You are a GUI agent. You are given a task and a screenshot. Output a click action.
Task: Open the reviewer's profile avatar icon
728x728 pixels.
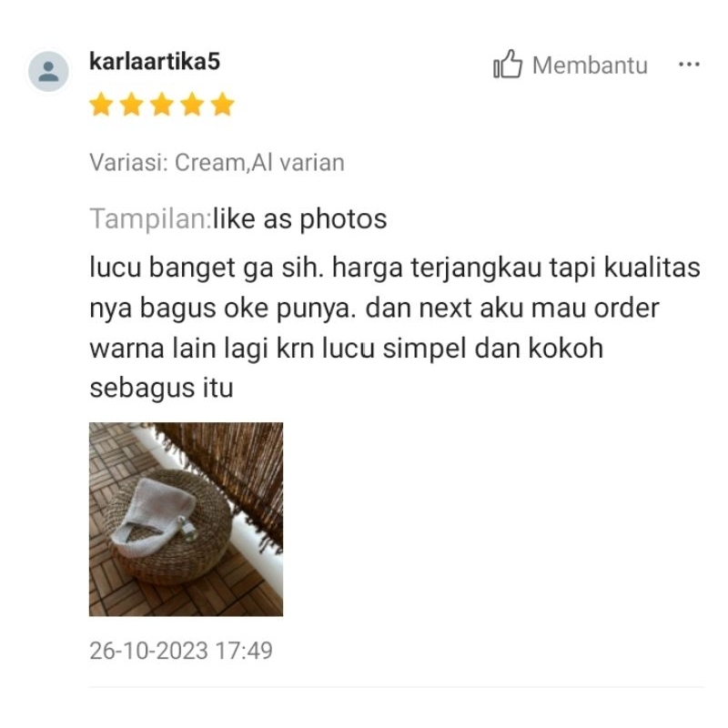[48, 72]
